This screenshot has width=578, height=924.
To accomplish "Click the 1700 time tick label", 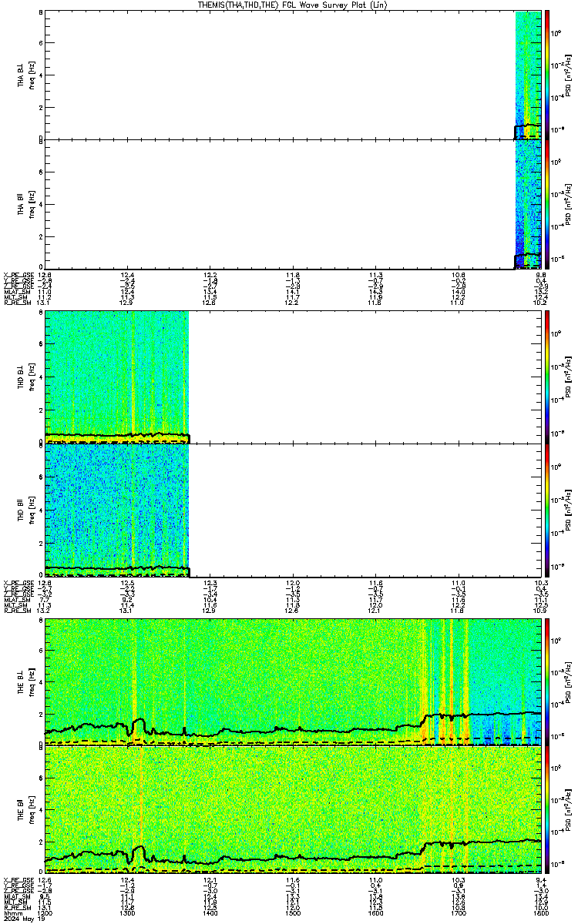I will click(x=458, y=912).
